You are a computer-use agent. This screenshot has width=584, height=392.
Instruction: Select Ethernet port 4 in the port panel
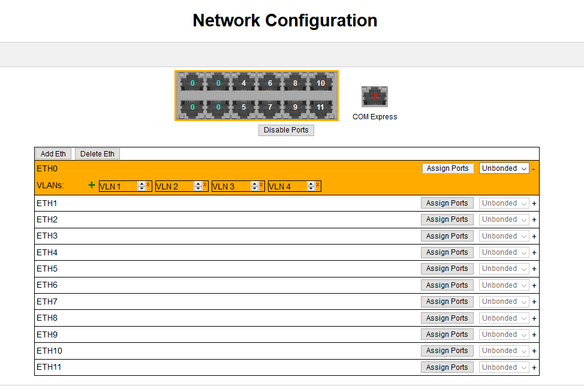[243, 83]
